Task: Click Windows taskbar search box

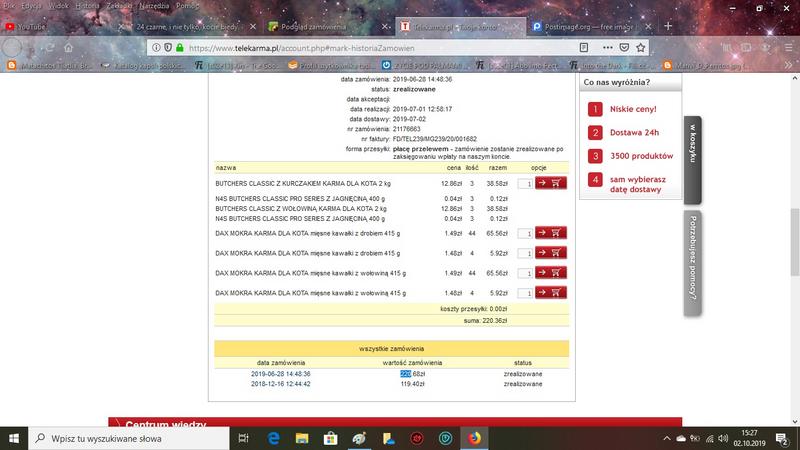Action: (x=129, y=438)
